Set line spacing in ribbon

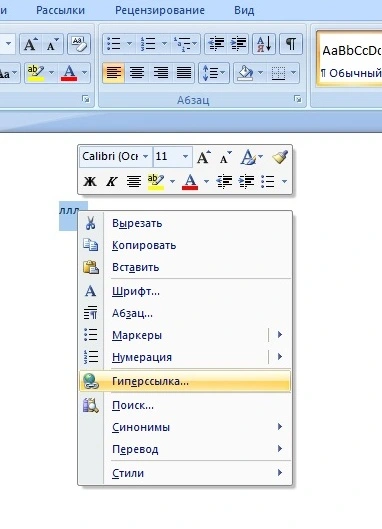click(x=214, y=73)
